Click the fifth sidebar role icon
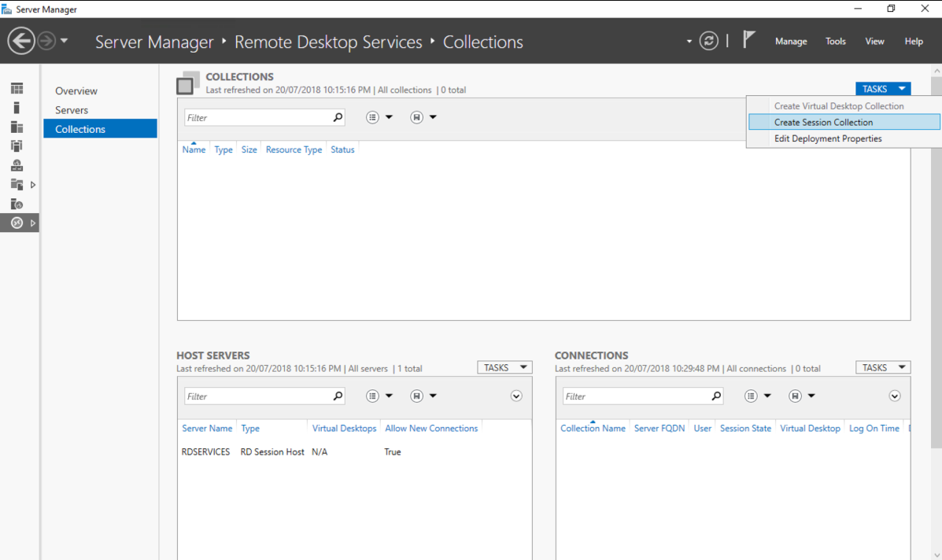This screenshot has width=942, height=560. [x=17, y=165]
